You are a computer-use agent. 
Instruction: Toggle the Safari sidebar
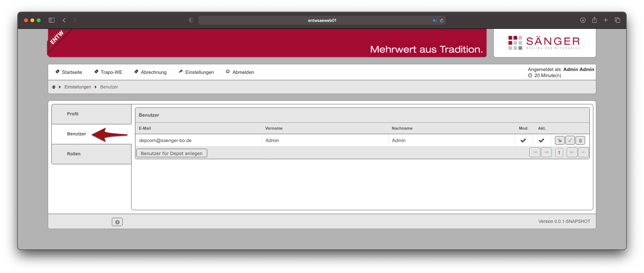click(52, 20)
